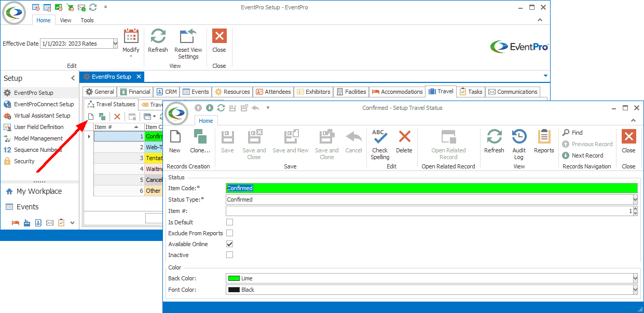Screen dimensions: 644x313
Task: Delete the Confirmed travel status record
Action: click(404, 142)
